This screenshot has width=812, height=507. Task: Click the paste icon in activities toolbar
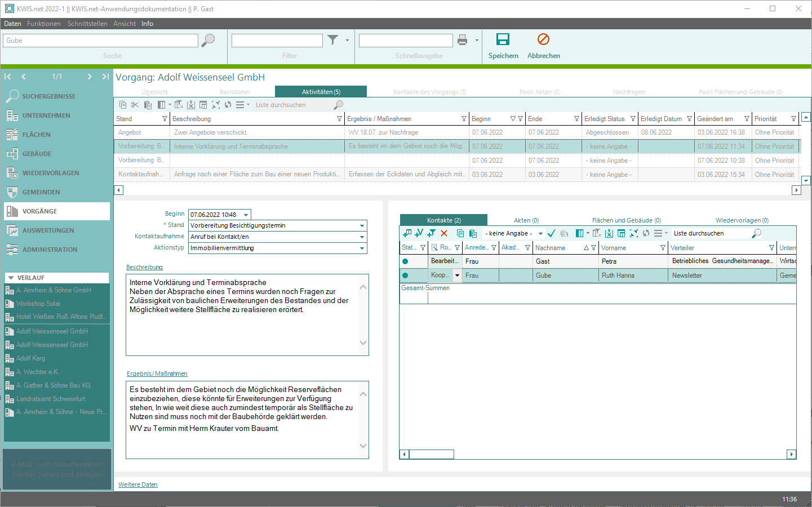[x=148, y=105]
